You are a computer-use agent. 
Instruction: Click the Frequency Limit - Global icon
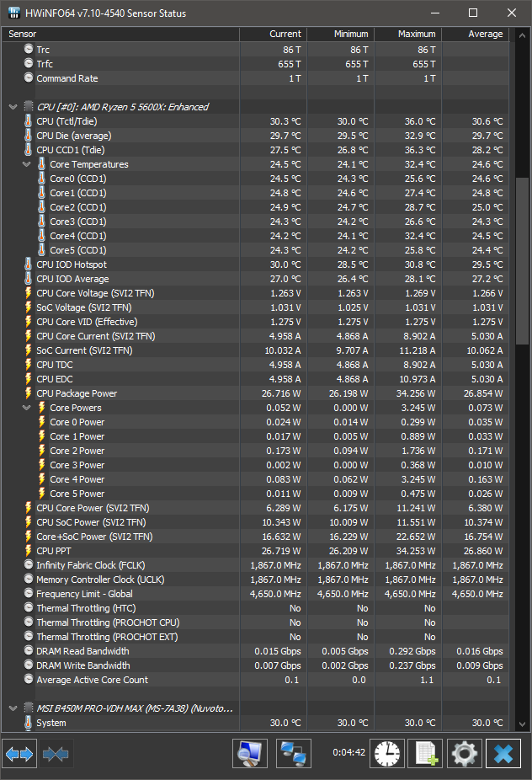29,594
